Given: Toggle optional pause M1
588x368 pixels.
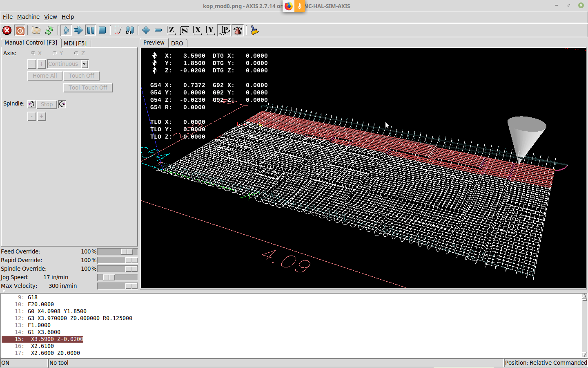Looking at the screenshot, I should pos(130,30).
